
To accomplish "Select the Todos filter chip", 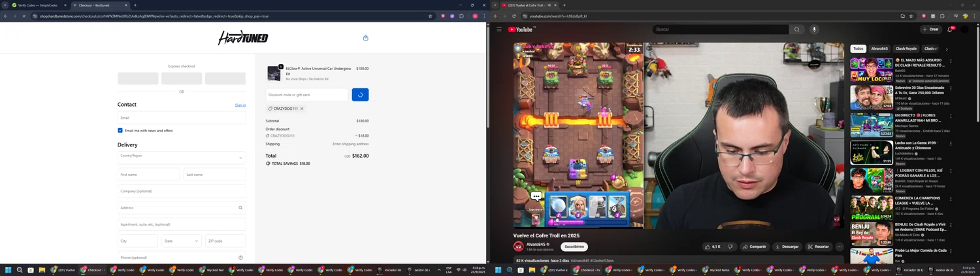I will 858,48.
